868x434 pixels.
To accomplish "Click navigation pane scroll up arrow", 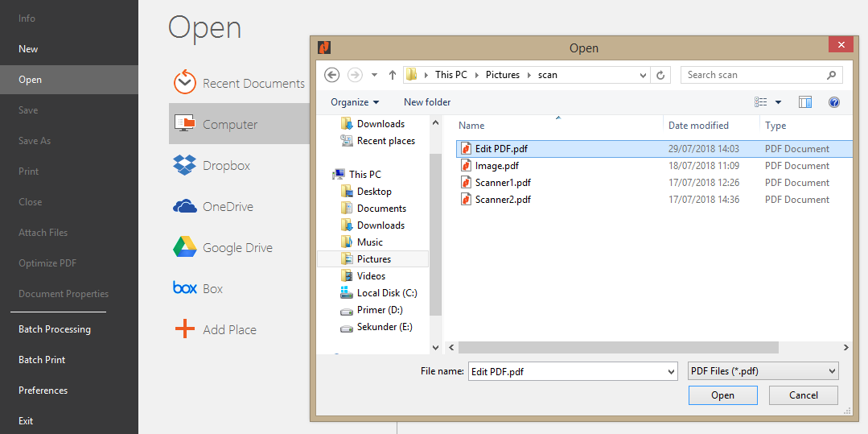I will click(436, 122).
